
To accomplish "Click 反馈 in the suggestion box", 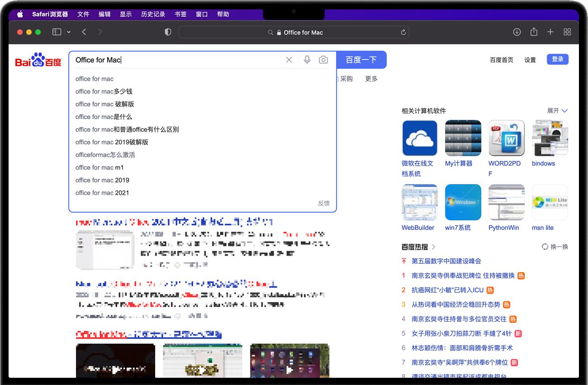I will pos(324,204).
